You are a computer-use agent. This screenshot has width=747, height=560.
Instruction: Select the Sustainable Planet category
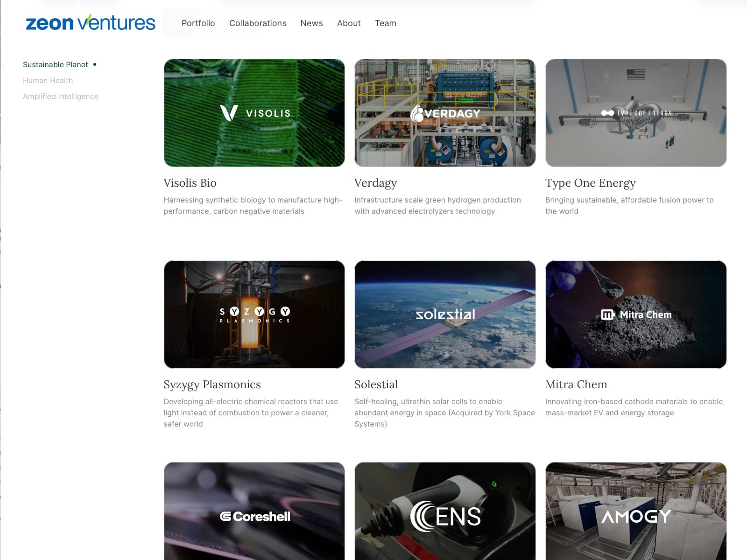(x=56, y=64)
